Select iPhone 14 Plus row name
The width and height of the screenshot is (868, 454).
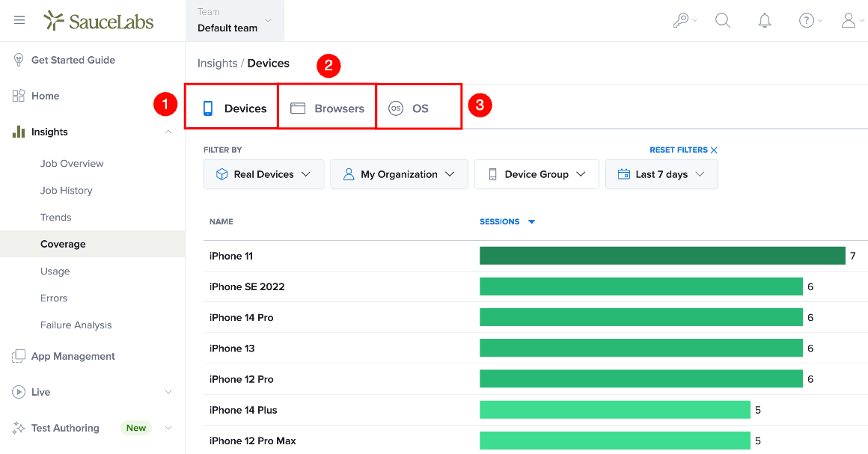pyautogui.click(x=243, y=410)
